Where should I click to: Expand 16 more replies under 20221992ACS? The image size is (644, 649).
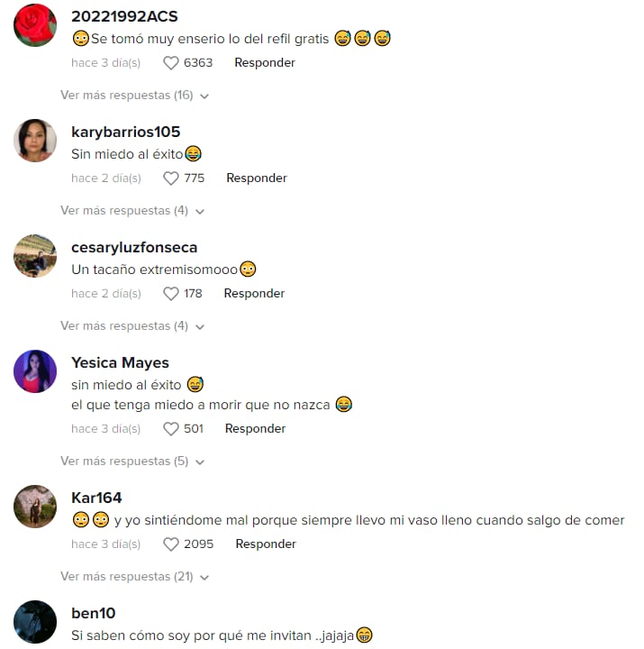[x=134, y=96]
